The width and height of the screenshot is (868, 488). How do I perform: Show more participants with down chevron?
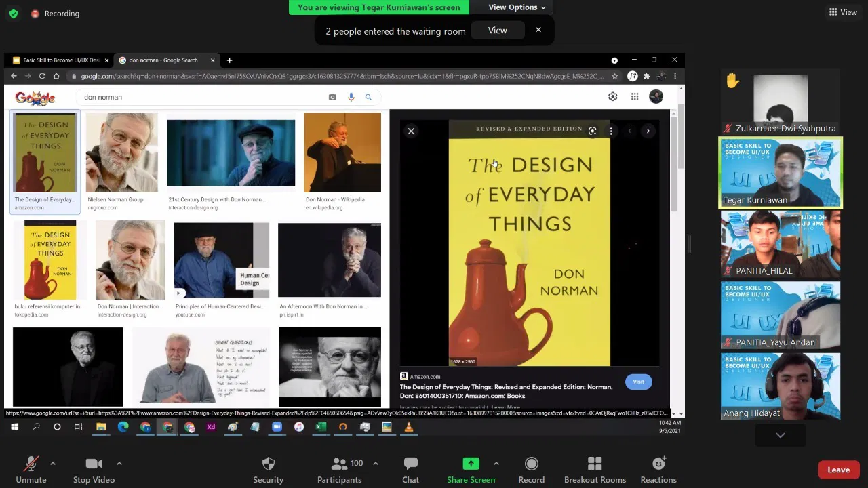[x=781, y=435]
